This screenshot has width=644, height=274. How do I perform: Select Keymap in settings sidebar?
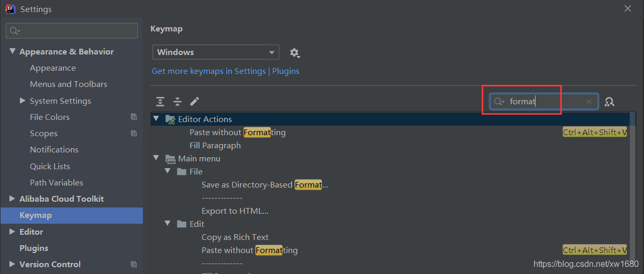(x=71, y=215)
